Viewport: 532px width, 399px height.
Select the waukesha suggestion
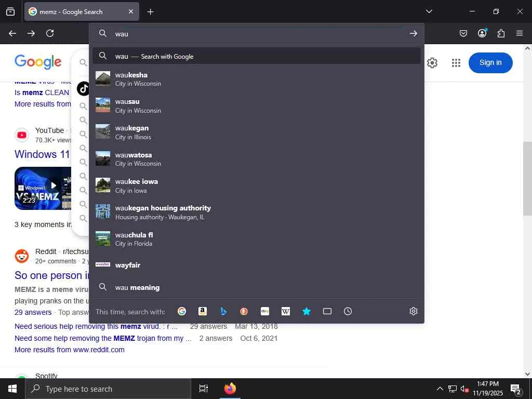(257, 79)
